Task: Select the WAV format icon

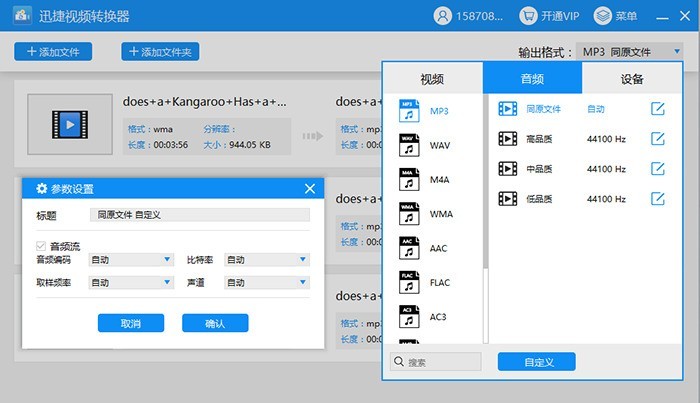Action: (409, 145)
